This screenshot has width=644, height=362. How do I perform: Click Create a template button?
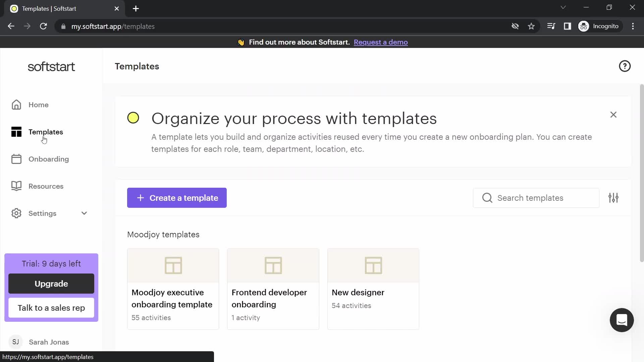point(177,198)
